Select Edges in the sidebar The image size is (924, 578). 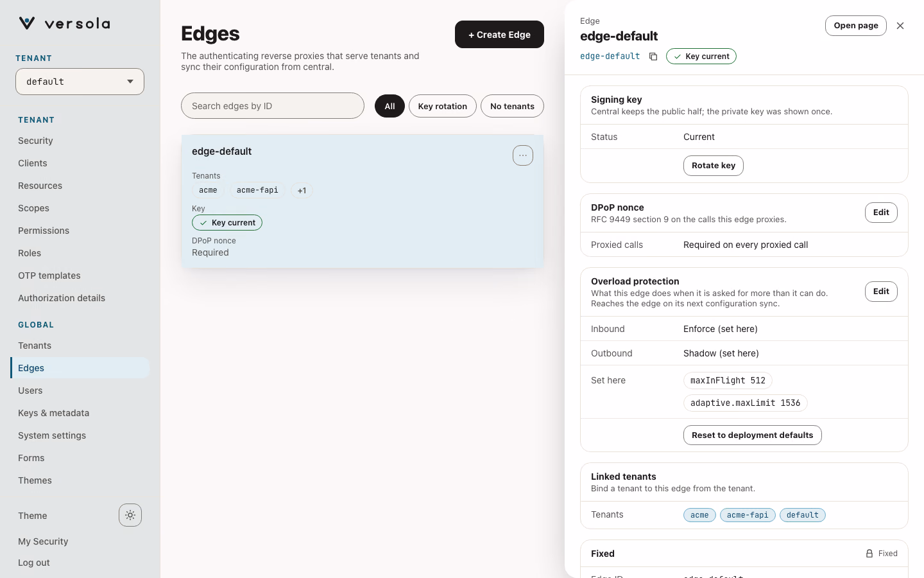[x=80, y=368]
